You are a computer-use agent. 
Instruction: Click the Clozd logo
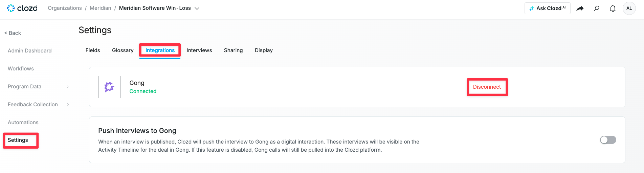click(x=22, y=8)
